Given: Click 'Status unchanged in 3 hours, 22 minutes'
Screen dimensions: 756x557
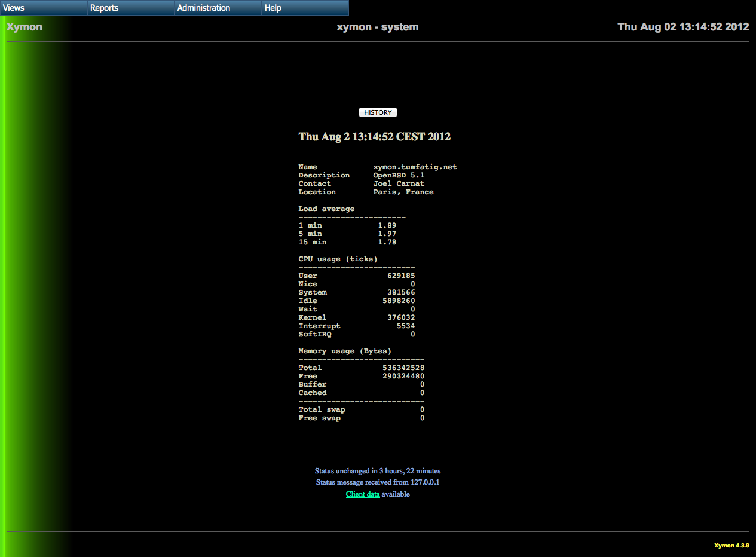Looking at the screenshot, I should click(x=378, y=471).
